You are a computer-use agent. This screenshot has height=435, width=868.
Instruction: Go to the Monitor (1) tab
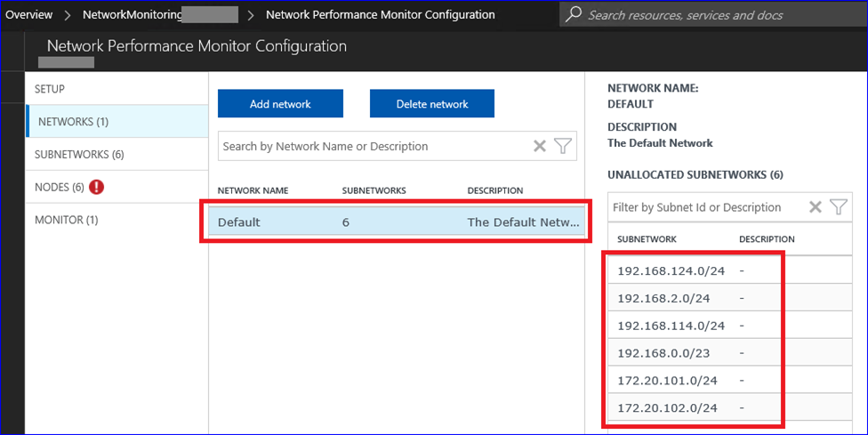[66, 220]
